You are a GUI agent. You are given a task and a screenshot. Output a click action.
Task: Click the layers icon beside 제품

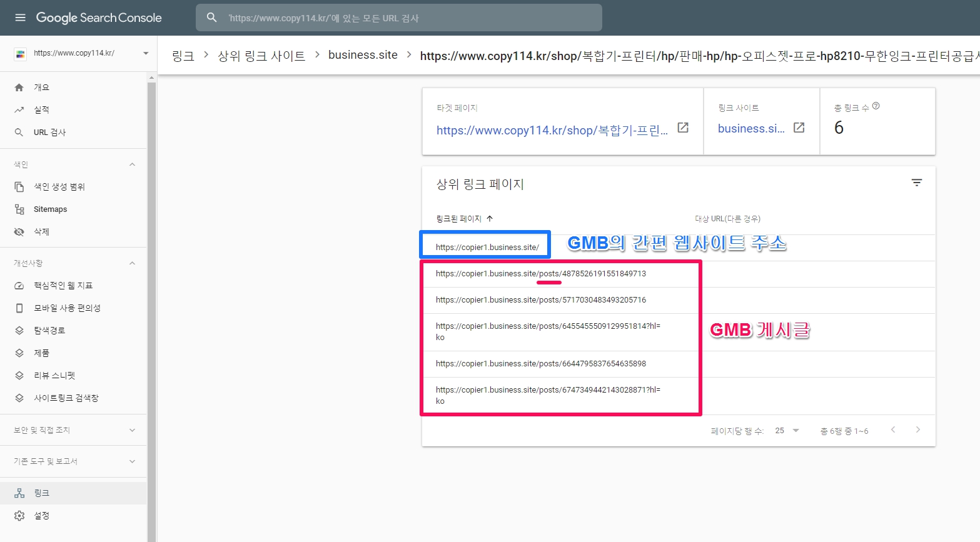click(19, 353)
